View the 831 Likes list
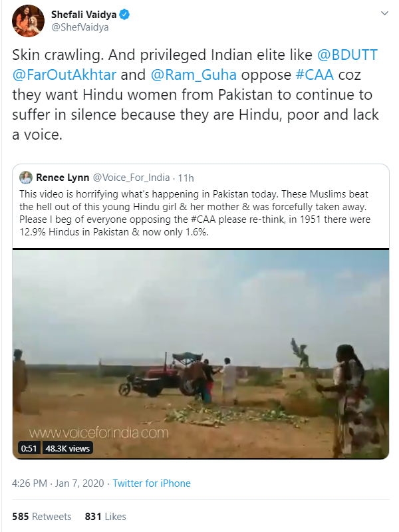 [106, 517]
